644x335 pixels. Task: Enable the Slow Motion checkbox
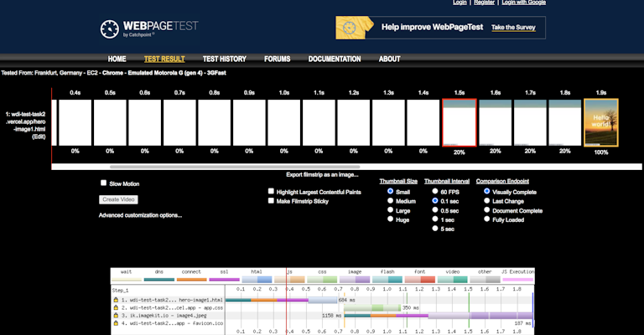pos(104,183)
